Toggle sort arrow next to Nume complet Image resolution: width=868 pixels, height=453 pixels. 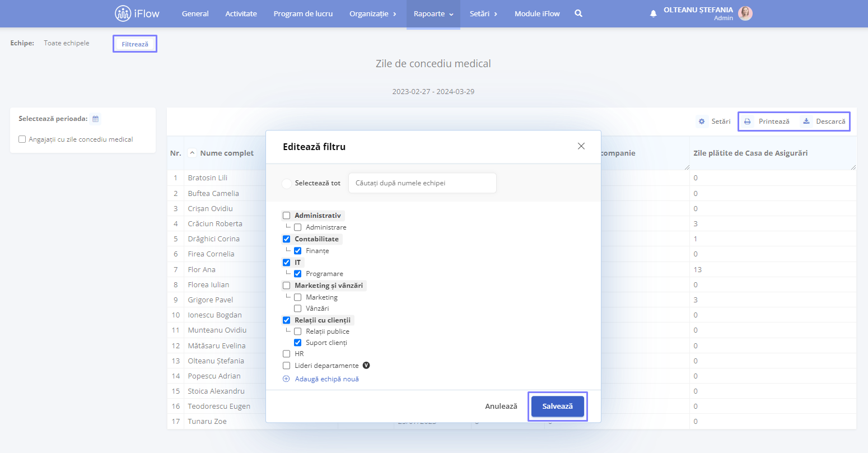pos(192,153)
